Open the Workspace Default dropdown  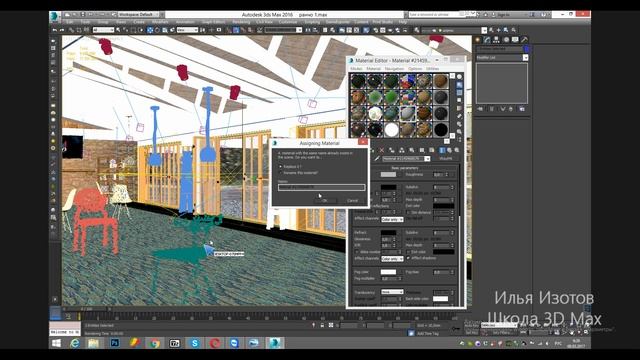[x=139, y=14]
